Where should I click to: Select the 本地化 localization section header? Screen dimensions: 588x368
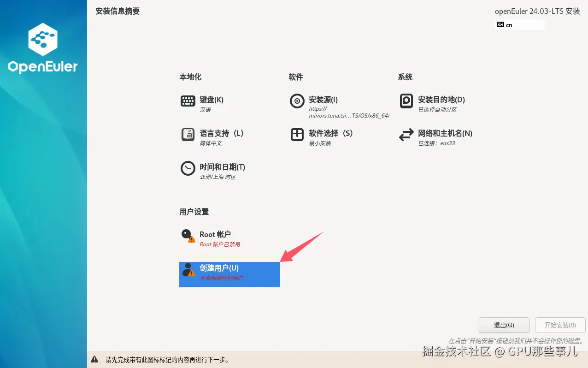click(x=190, y=77)
